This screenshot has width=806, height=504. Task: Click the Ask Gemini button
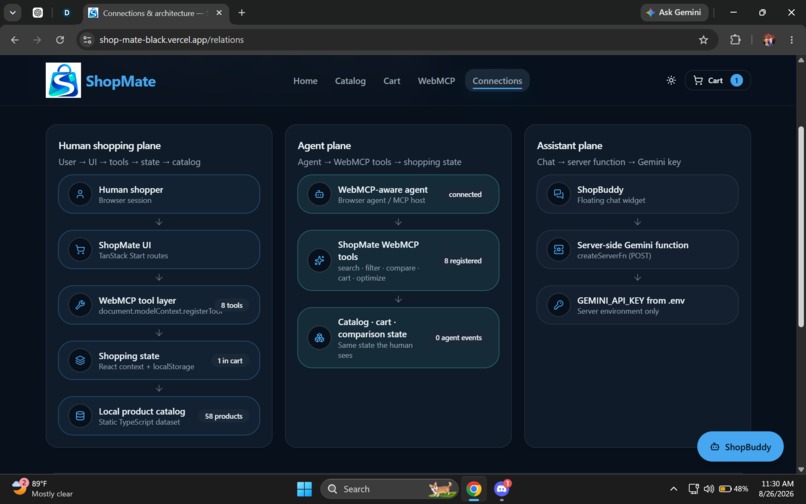tap(674, 12)
